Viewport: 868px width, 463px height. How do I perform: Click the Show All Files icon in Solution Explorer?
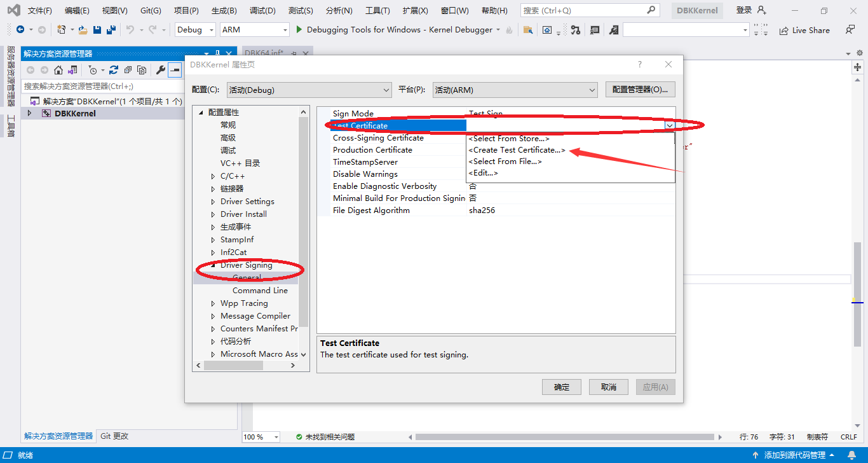(x=142, y=70)
